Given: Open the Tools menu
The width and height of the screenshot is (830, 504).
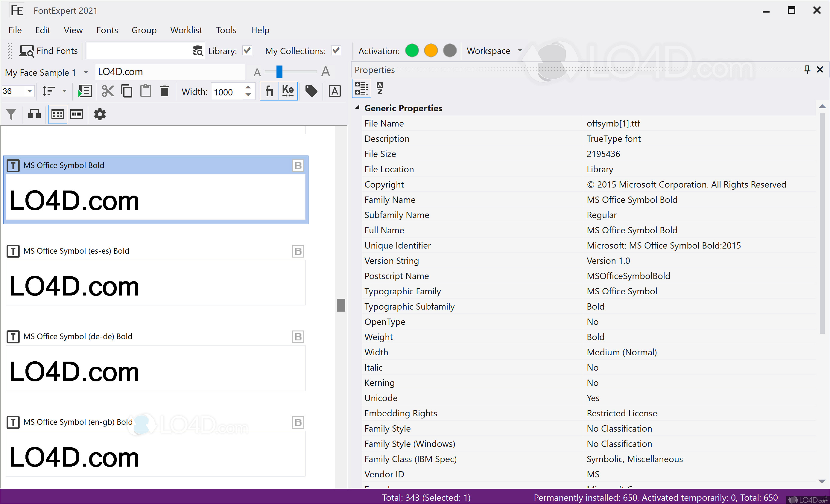Looking at the screenshot, I should 226,30.
